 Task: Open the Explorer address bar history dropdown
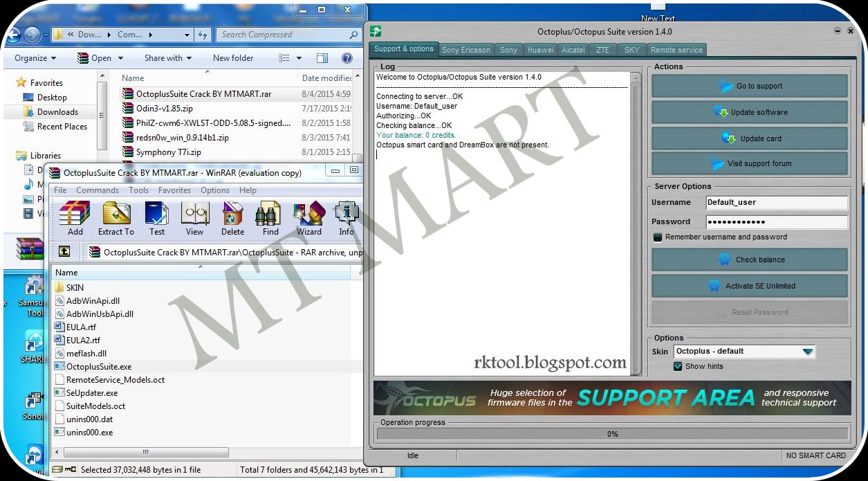(x=187, y=35)
